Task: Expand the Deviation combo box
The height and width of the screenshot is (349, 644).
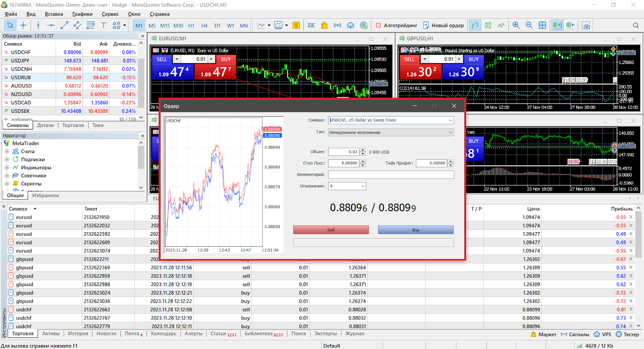Action: coord(363,186)
